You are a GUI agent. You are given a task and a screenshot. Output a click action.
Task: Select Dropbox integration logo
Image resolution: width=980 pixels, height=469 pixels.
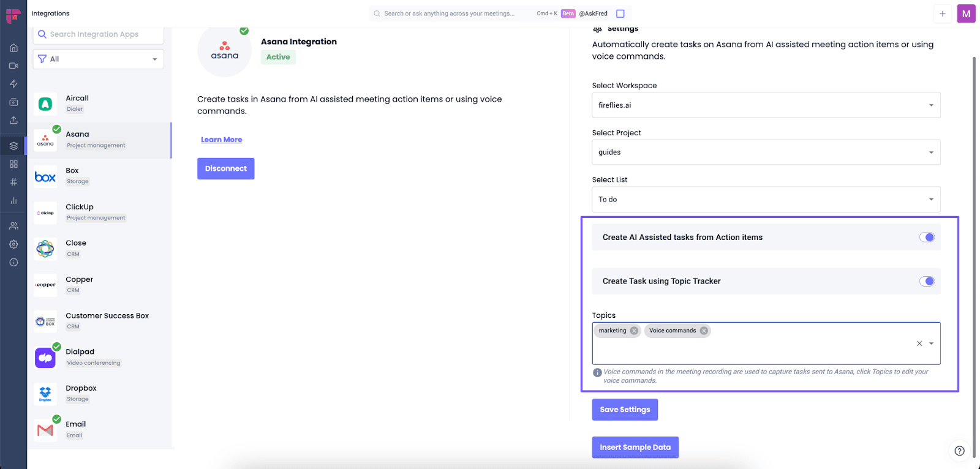[45, 394]
